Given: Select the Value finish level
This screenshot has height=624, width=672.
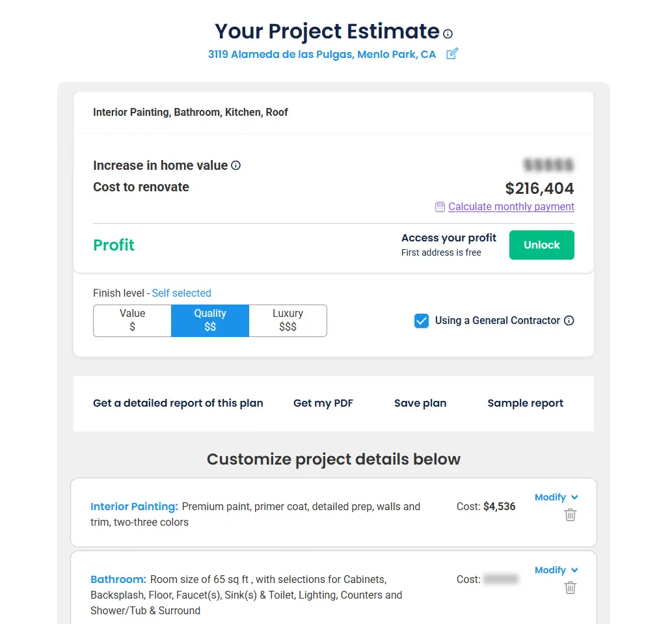Looking at the screenshot, I should point(132,320).
